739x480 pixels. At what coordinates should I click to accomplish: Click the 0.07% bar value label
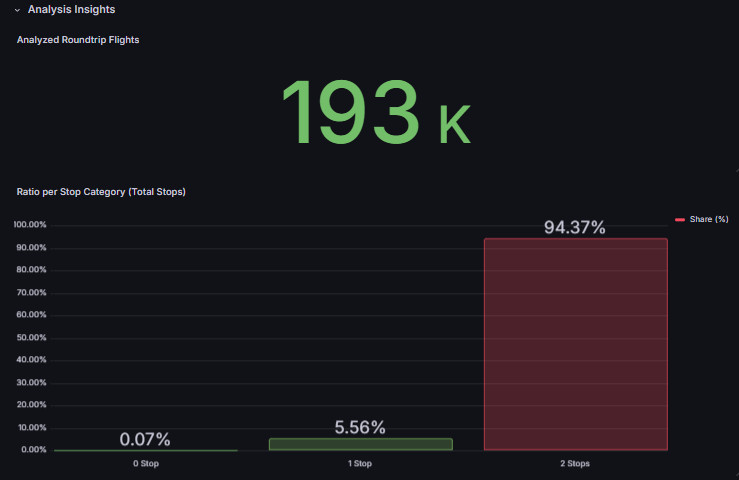coord(145,439)
